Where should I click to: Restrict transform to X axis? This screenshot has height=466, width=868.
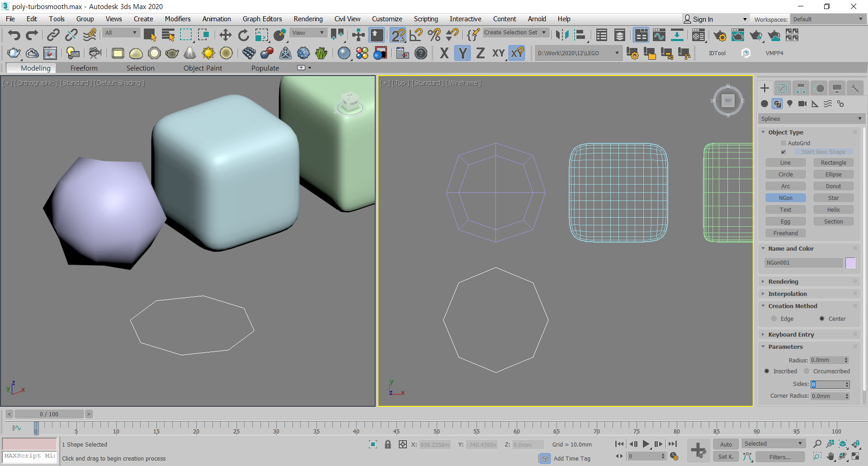(x=444, y=53)
